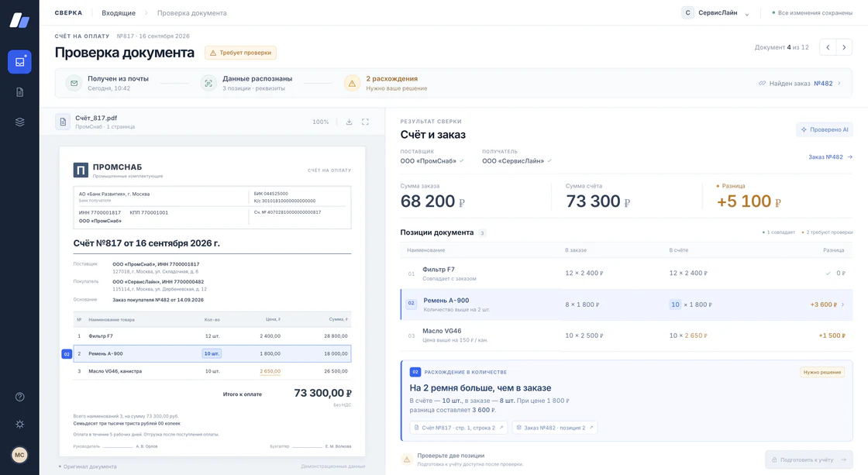This screenshot has height=475, width=868.
Task: Click the mail icon beside Получен из почты
Action: click(x=74, y=83)
